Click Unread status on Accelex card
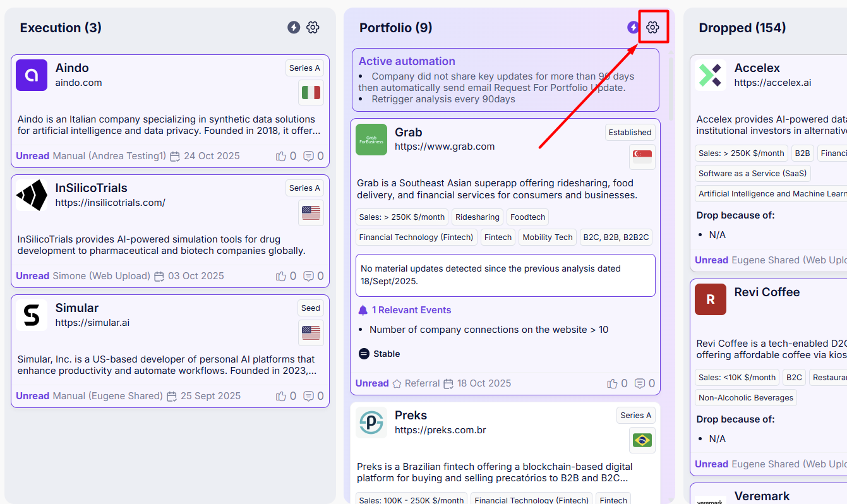 click(711, 260)
